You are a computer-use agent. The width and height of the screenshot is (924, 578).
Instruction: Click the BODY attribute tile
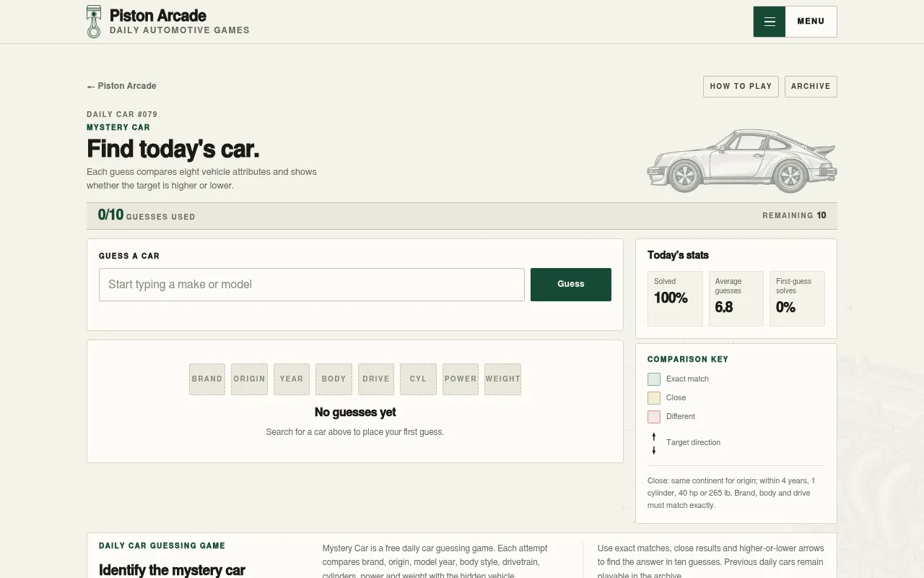point(334,379)
